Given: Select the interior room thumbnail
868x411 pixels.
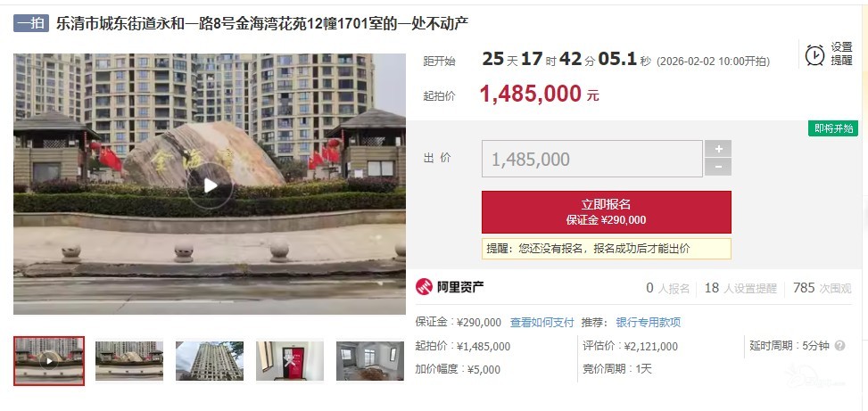Looking at the screenshot, I should pyautogui.click(x=370, y=361).
